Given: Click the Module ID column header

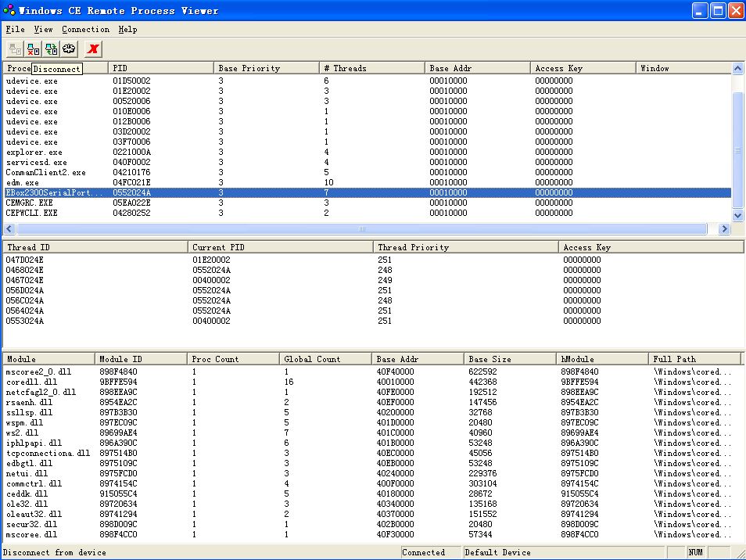Looking at the screenshot, I should (x=142, y=359).
